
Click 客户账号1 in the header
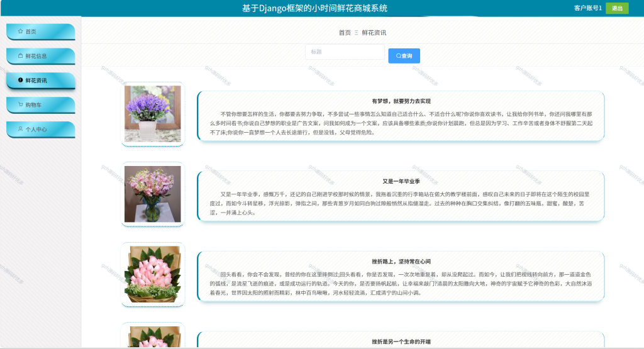pos(588,8)
